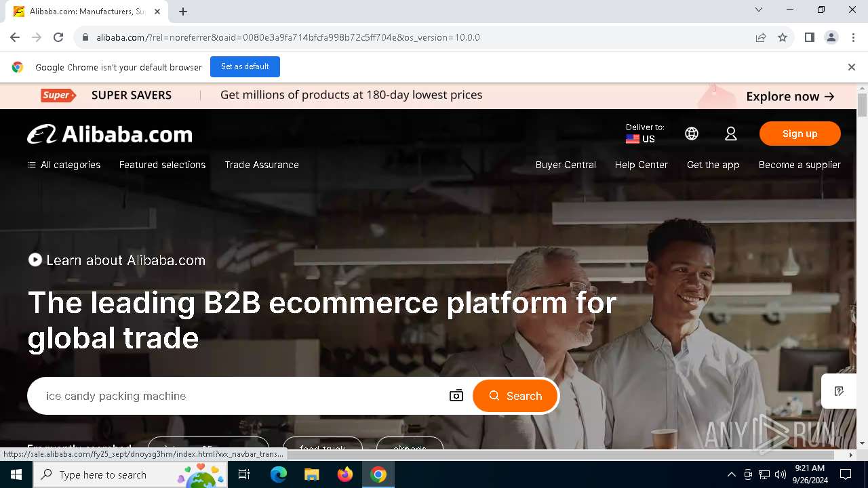Open the user account icon on Alibaba
The width and height of the screenshot is (868, 488).
click(x=730, y=134)
